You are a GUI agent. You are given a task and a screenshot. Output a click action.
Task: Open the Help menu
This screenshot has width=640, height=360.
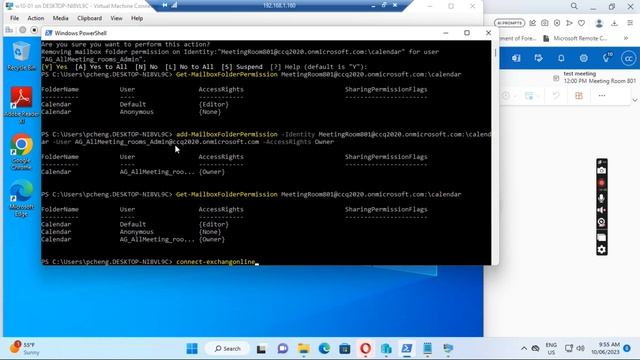(137, 18)
